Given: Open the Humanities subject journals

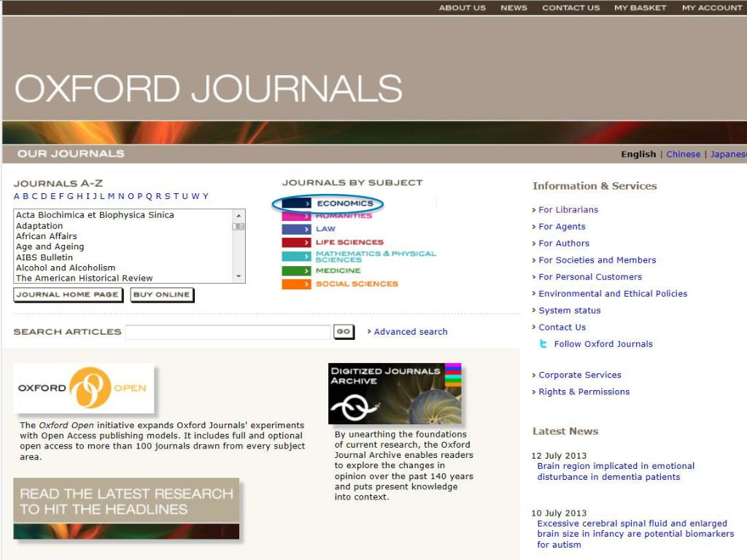Looking at the screenshot, I should tap(344, 216).
